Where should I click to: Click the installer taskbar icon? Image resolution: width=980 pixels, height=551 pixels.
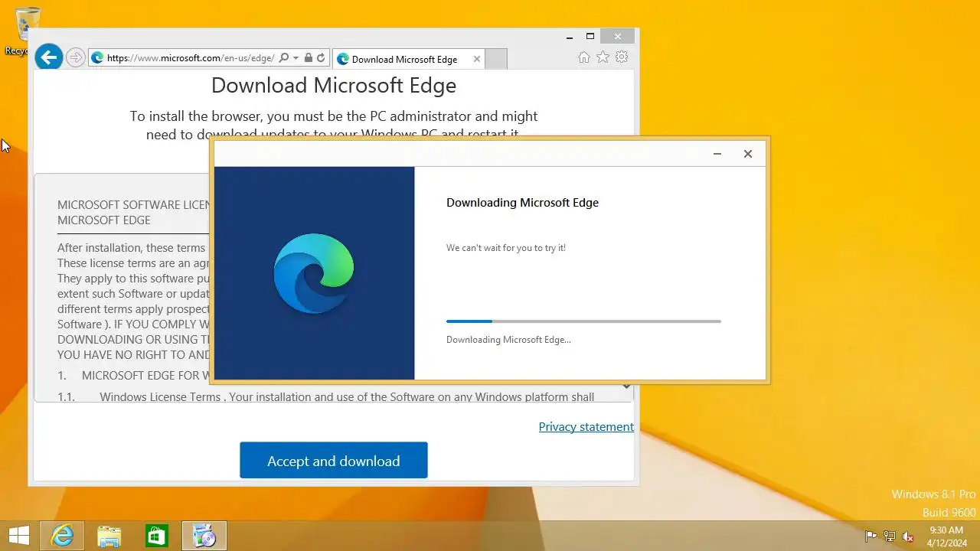coord(204,536)
